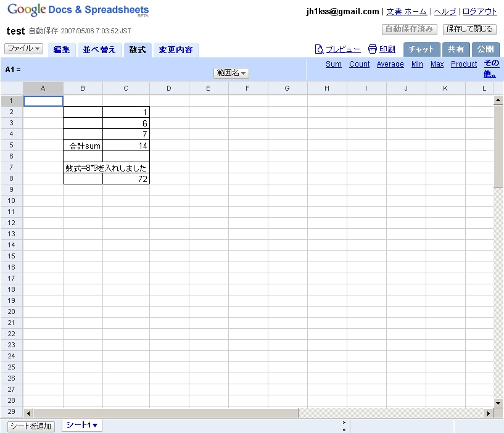This screenshot has height=433, width=504.
Task: Click the printer icon
Action: pyautogui.click(x=372, y=49)
